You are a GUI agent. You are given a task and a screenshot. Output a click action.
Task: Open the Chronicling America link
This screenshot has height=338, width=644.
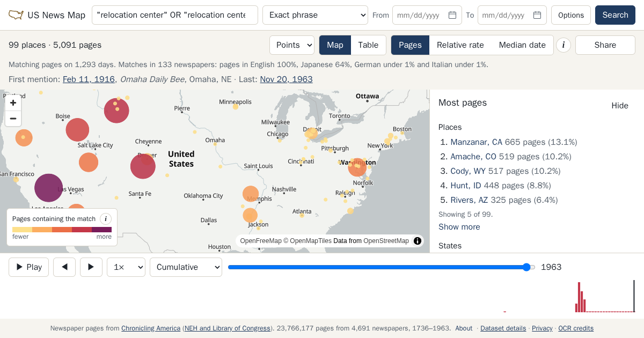click(151, 328)
